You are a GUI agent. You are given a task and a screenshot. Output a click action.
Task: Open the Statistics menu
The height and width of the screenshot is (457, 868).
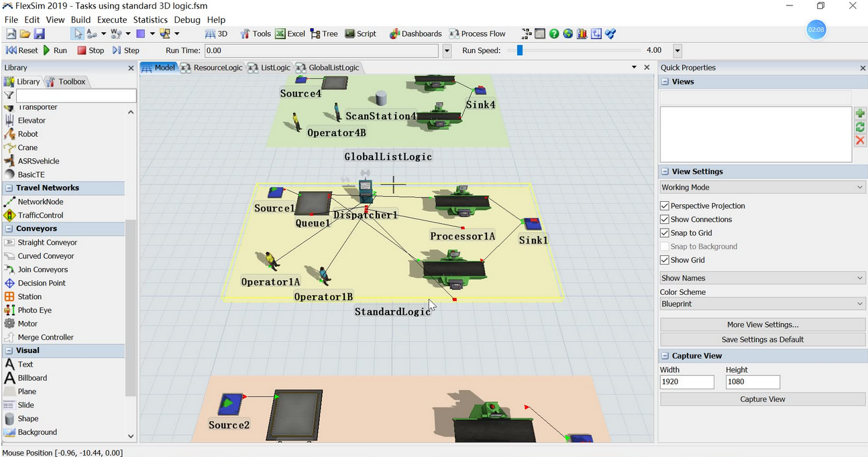[150, 19]
